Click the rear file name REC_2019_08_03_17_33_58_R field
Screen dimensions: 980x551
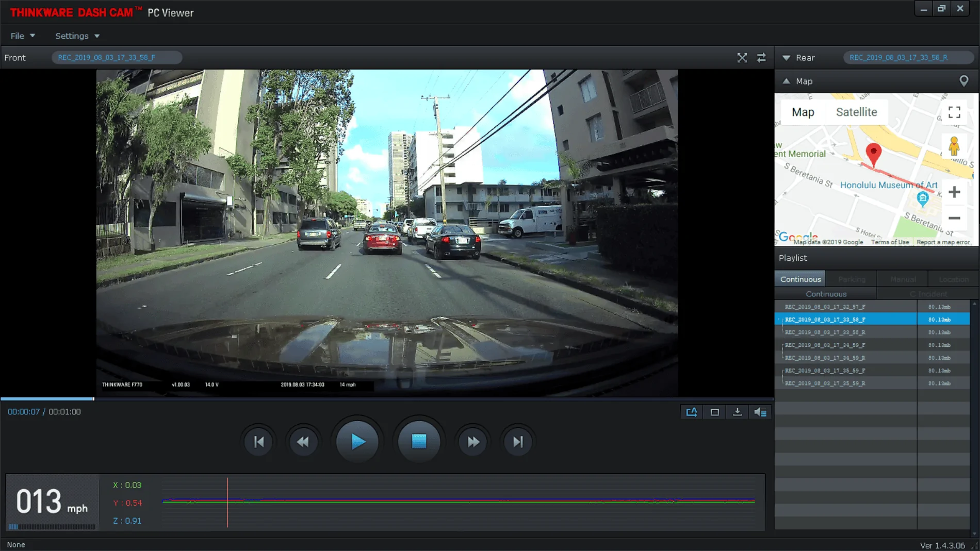pyautogui.click(x=908, y=58)
